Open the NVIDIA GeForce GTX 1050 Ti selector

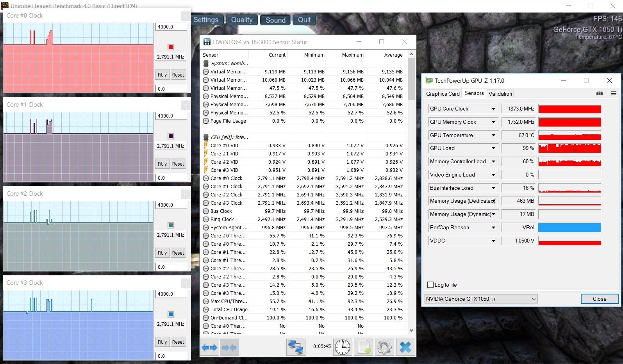(481, 299)
